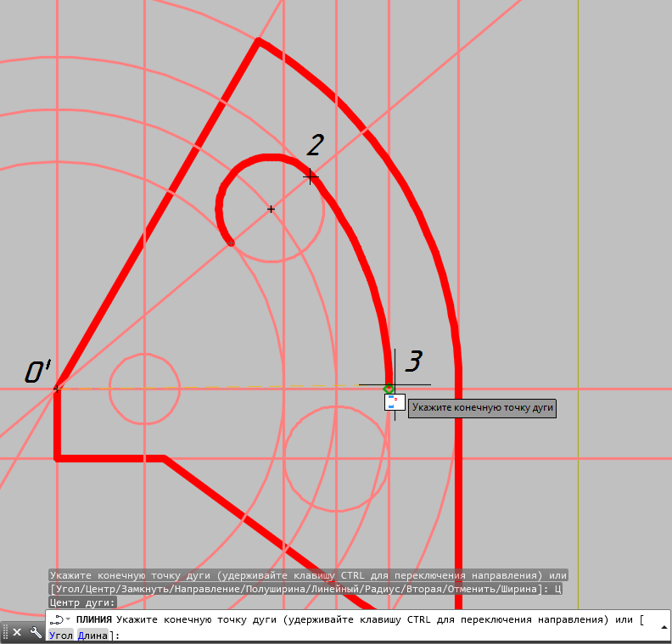Close the command line panel with X
The image size is (672, 644).
click(x=17, y=632)
